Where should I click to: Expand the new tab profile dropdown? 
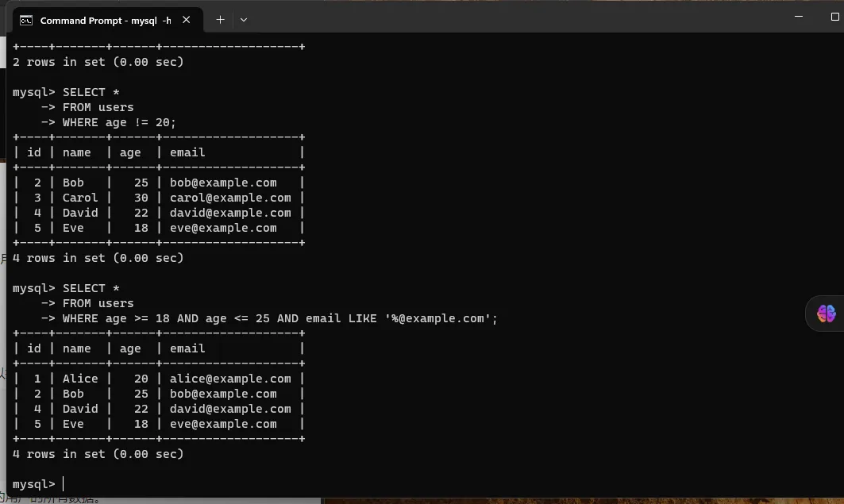pos(244,20)
